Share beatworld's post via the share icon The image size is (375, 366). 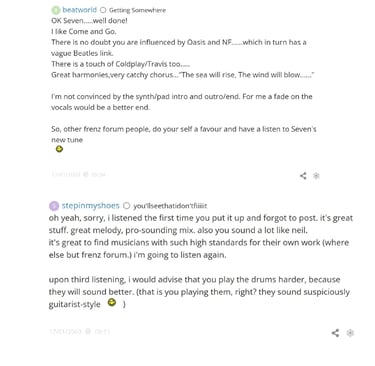point(303,176)
